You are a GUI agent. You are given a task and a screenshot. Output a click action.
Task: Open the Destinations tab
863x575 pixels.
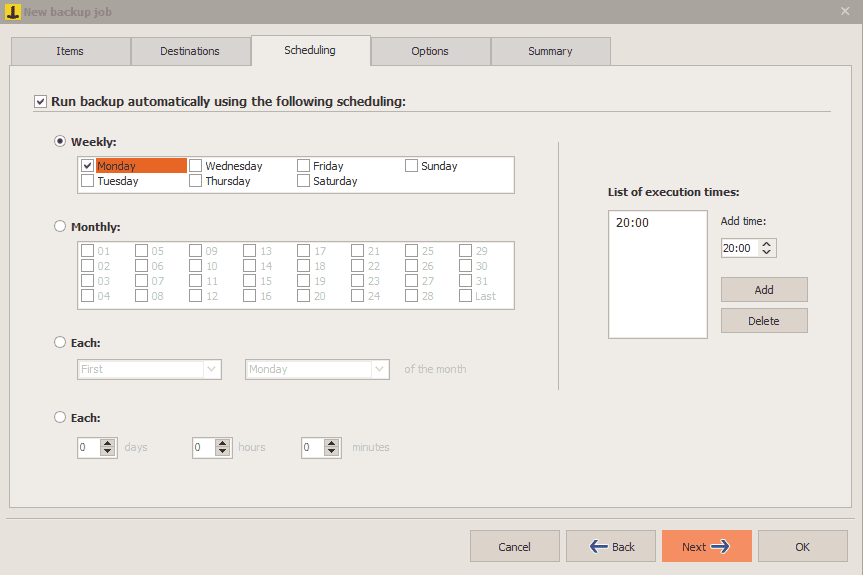(x=190, y=51)
